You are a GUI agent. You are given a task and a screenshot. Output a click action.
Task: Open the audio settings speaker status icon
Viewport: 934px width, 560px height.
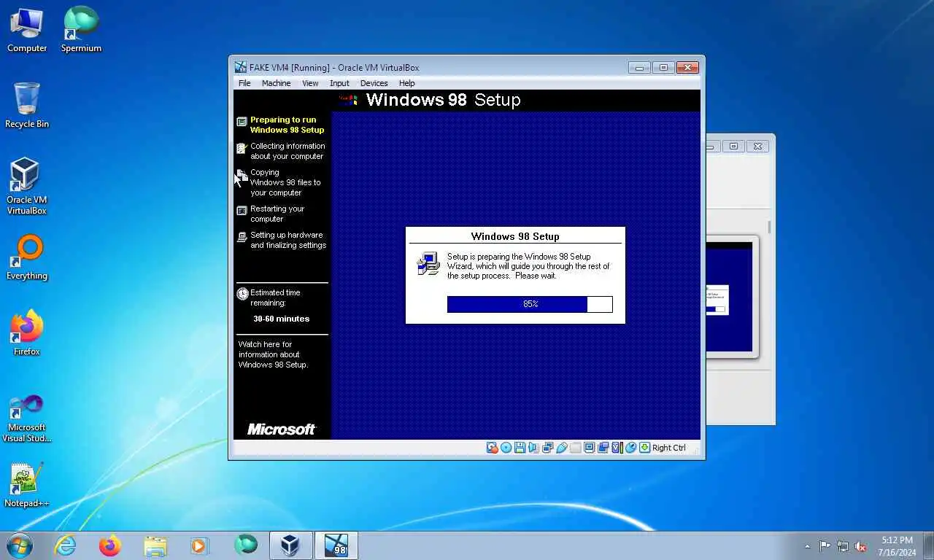click(x=533, y=448)
